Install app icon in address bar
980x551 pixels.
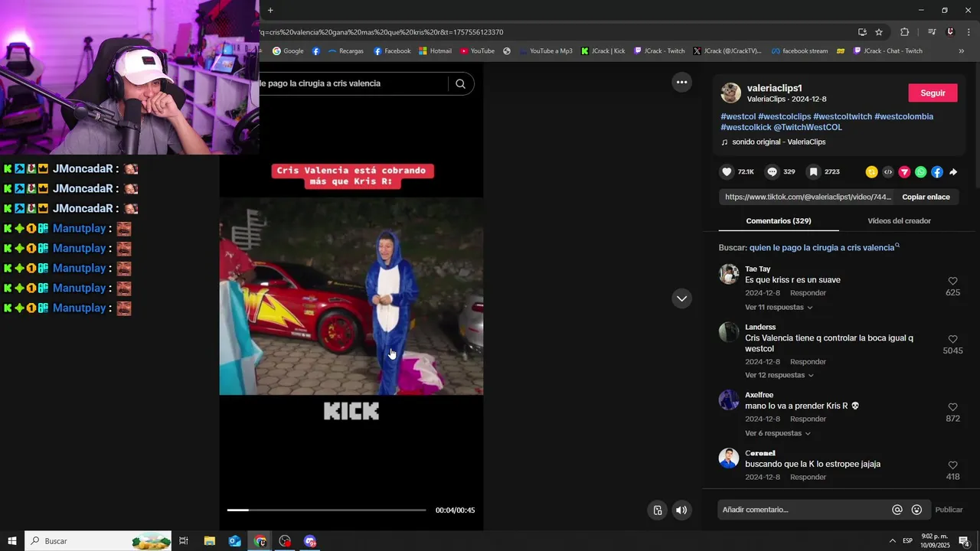click(862, 32)
